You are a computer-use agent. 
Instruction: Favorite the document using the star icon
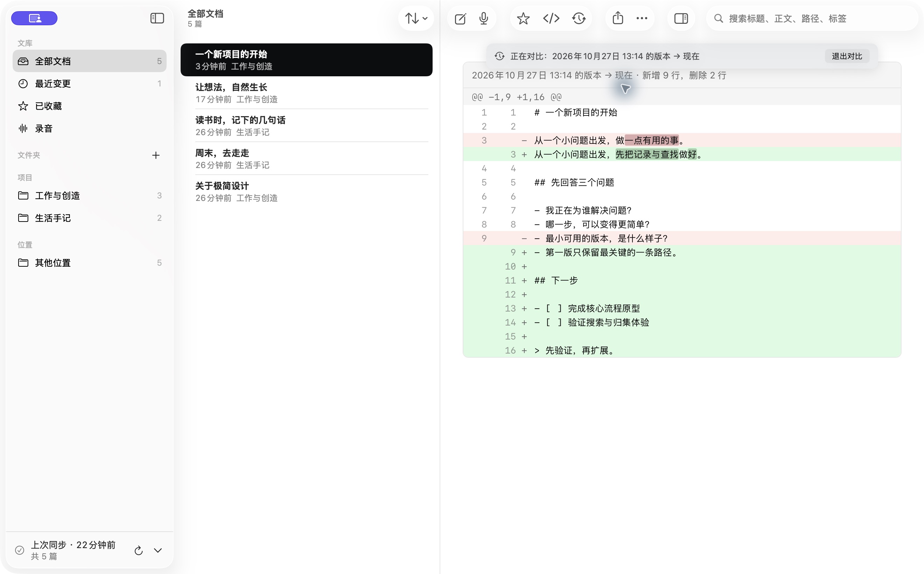tap(523, 18)
